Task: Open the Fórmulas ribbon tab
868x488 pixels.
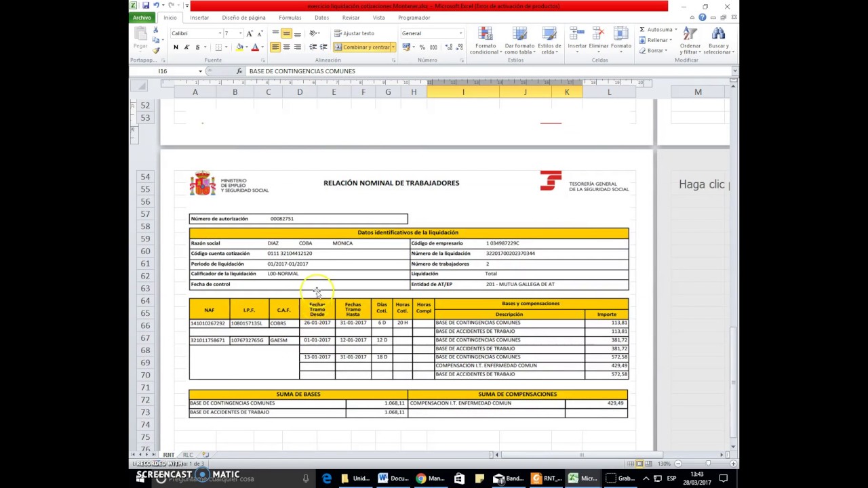Action: (x=290, y=18)
